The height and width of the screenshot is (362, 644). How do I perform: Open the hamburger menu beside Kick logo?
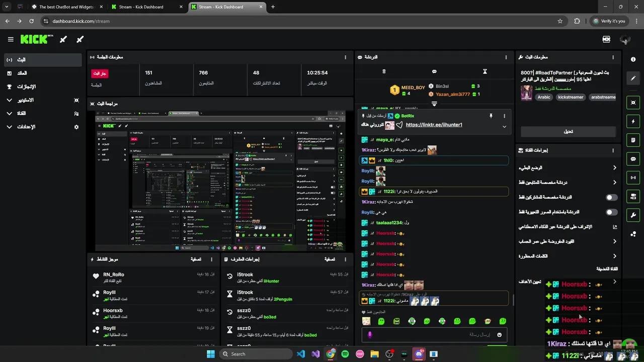click(x=11, y=39)
